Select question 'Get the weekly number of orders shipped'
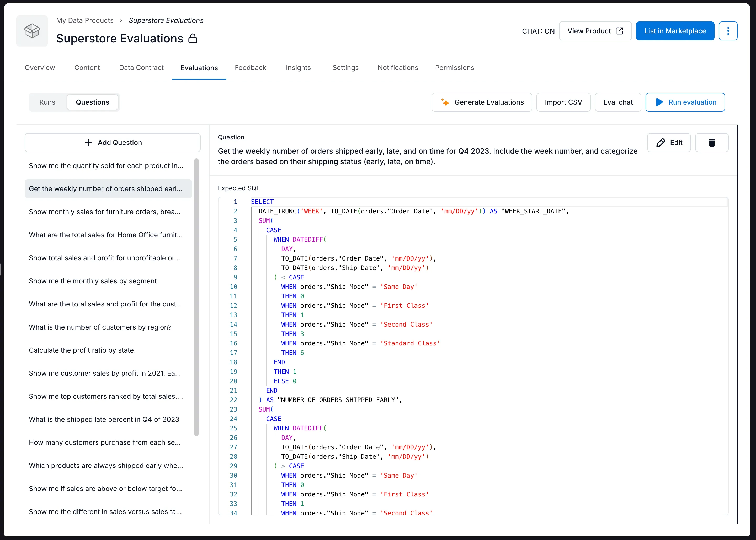Image resolution: width=756 pixels, height=540 pixels. click(108, 188)
